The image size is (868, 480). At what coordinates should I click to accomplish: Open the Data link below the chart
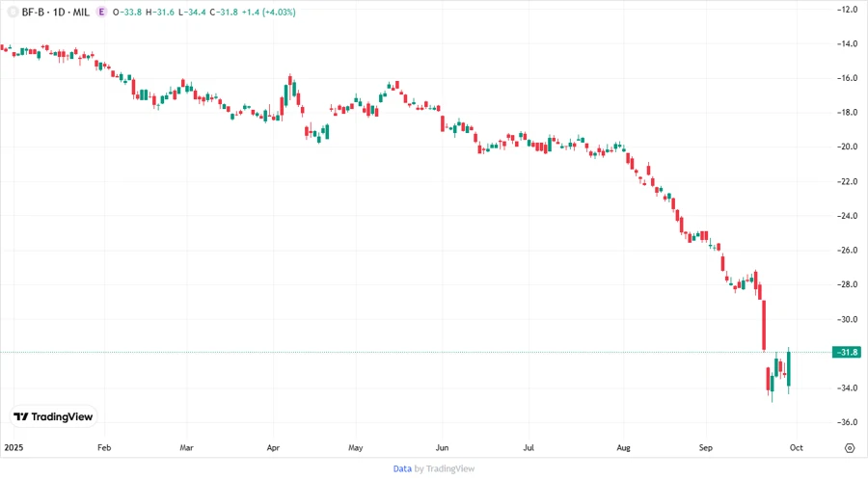[x=402, y=469]
